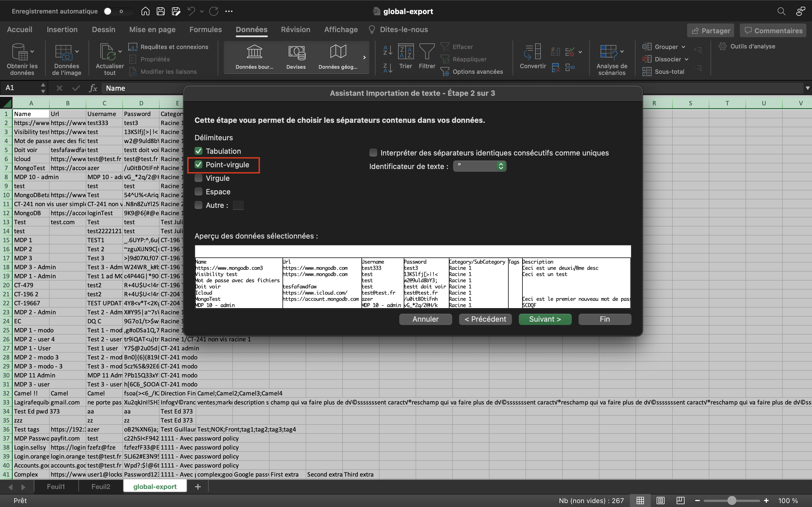Switch to page layout view icon
The width and height of the screenshot is (812, 507).
pyautogui.click(x=660, y=500)
